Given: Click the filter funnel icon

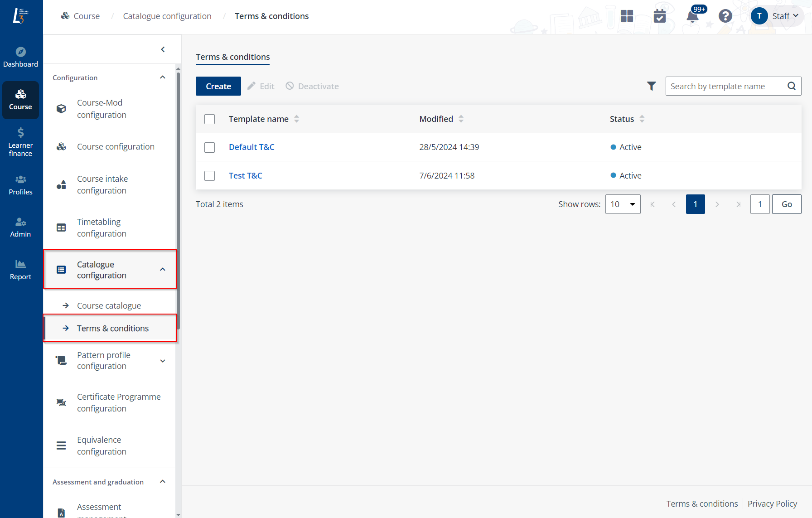Looking at the screenshot, I should pos(651,86).
